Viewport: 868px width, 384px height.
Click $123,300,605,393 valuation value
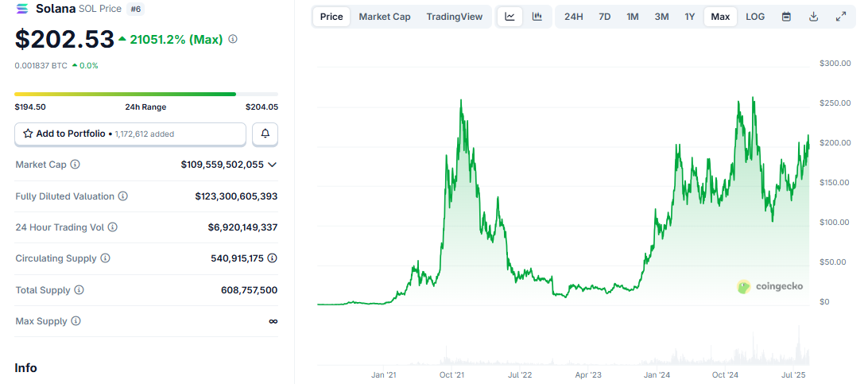pos(236,196)
